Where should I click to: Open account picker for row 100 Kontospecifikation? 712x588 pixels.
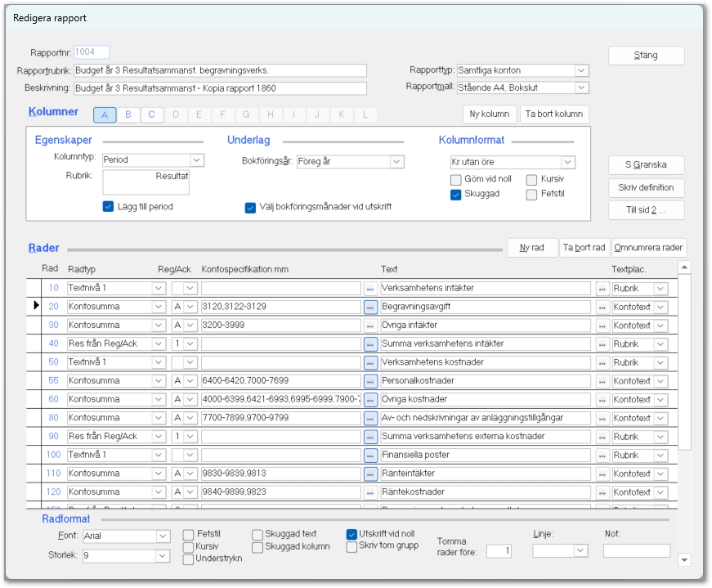[370, 456]
